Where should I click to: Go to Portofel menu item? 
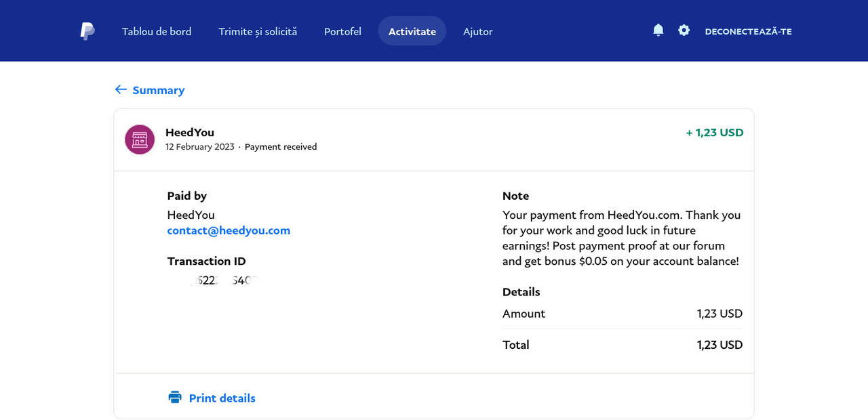(x=342, y=31)
